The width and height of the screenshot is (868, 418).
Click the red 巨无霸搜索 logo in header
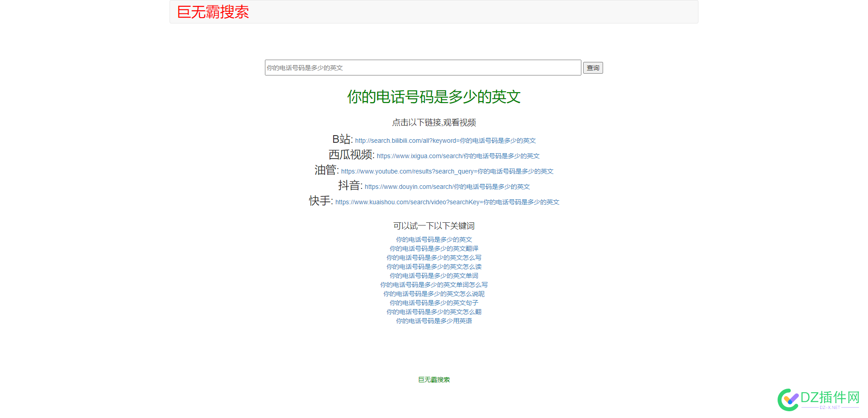point(213,12)
